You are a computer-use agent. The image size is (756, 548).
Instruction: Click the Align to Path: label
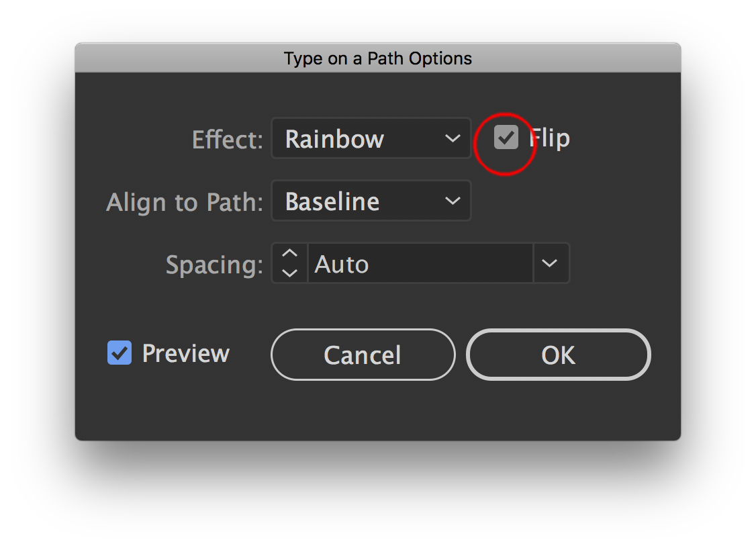(185, 202)
